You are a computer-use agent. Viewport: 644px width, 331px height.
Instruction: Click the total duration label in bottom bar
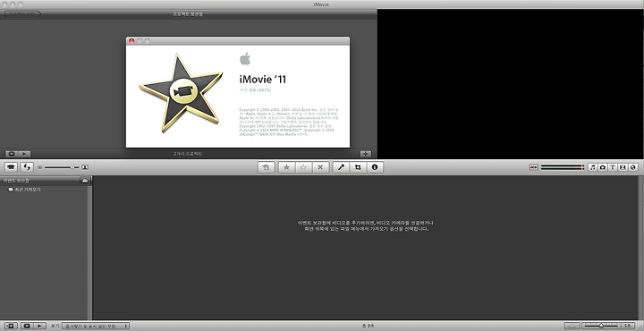coord(369,326)
